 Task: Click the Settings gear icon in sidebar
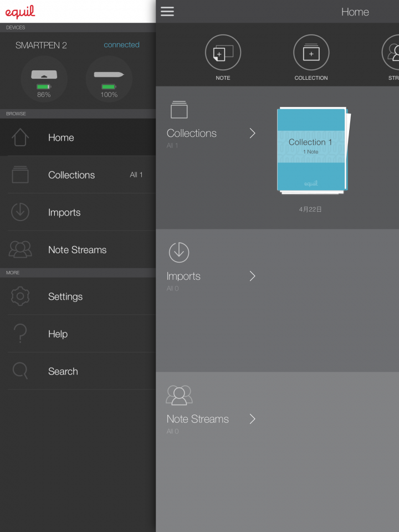click(x=21, y=296)
